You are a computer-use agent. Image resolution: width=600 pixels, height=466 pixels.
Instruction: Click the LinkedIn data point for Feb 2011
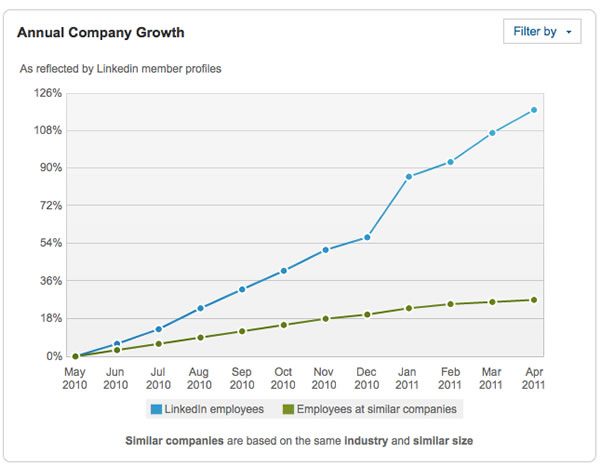tap(451, 162)
